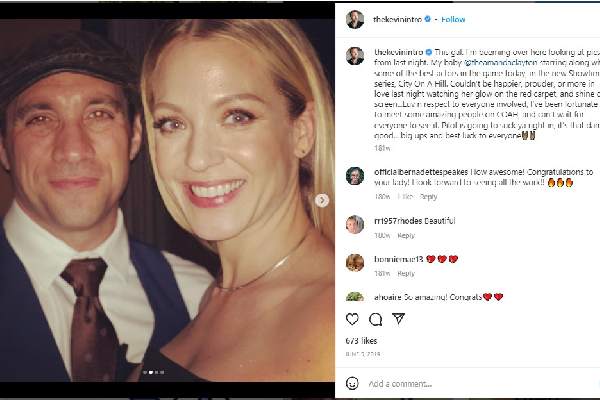Open bonniemac13 commenter avatar
The height and width of the screenshot is (400, 600).
354,262
